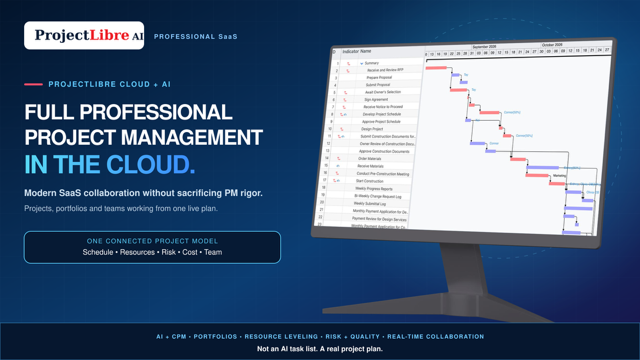Click the October 2026 timescale header
Image resolution: width=640 pixels, height=360 pixels.
552,44
